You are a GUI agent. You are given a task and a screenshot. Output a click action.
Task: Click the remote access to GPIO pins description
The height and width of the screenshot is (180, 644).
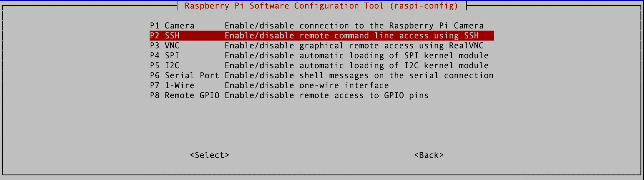(327, 96)
